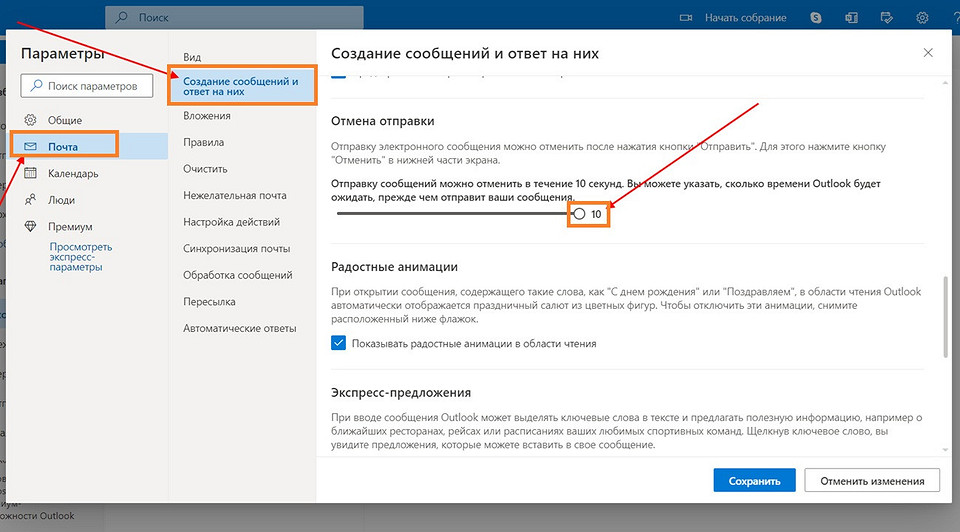960x532 pixels.
Task: Open the Синхронизация почты section
Action: pos(236,249)
